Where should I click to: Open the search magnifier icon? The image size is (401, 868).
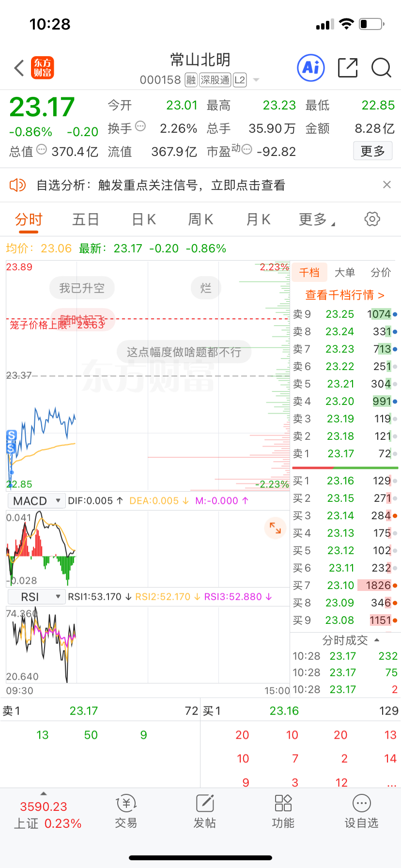tap(381, 68)
